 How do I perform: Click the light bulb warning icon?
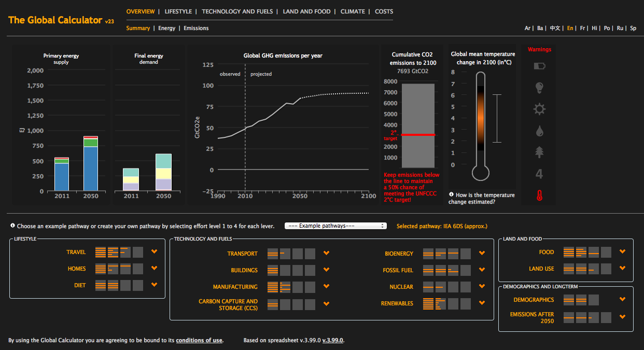pyautogui.click(x=539, y=88)
